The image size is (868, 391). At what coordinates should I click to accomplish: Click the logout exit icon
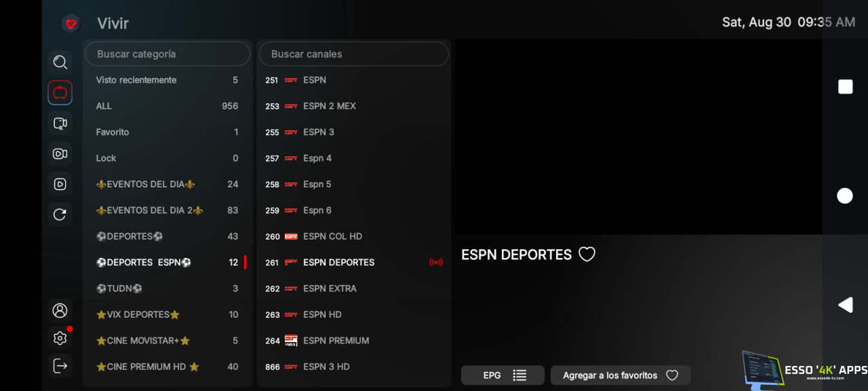click(x=60, y=366)
